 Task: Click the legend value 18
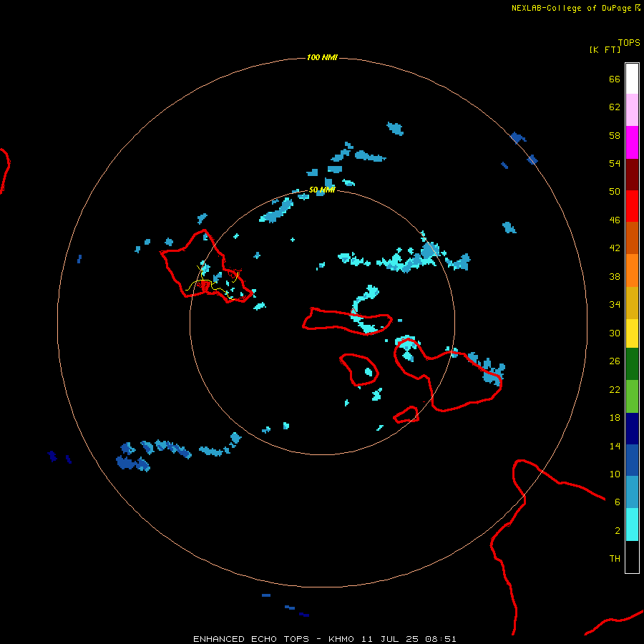click(x=615, y=418)
